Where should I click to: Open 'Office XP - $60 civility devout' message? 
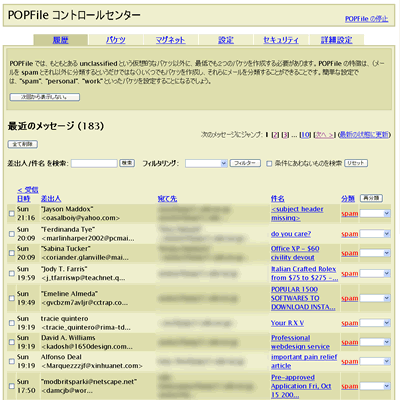[x=295, y=253]
